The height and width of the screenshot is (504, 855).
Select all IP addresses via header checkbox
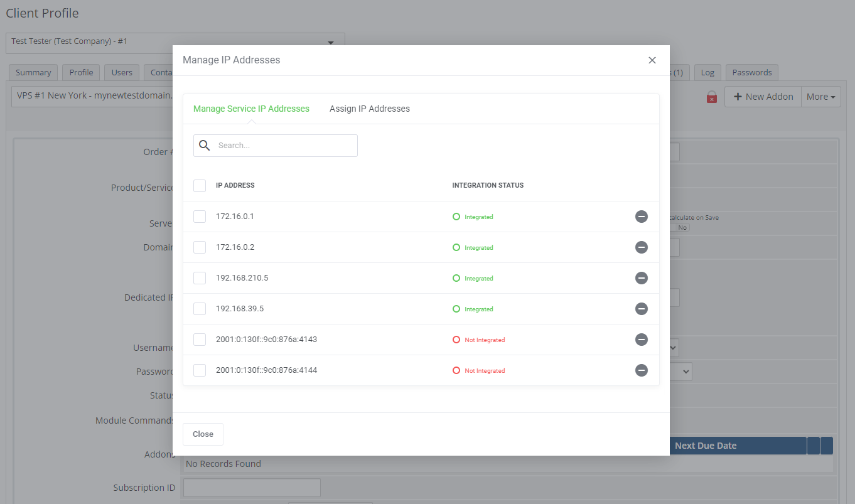point(199,185)
